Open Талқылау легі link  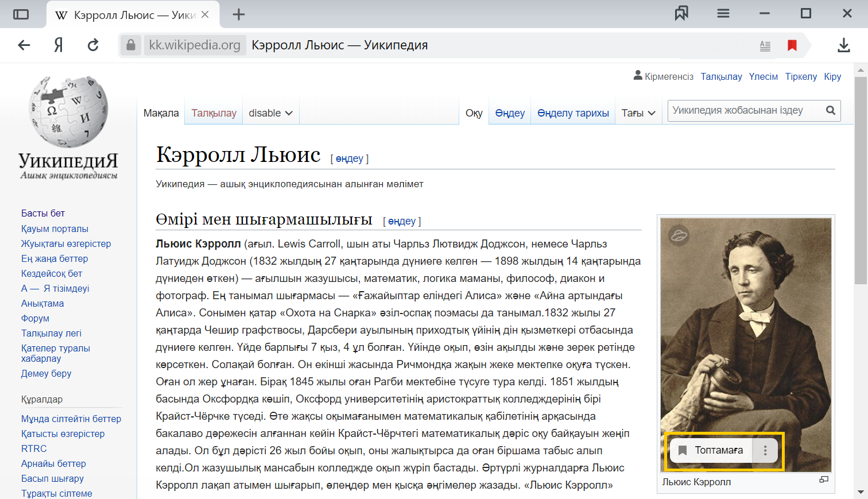click(51, 333)
